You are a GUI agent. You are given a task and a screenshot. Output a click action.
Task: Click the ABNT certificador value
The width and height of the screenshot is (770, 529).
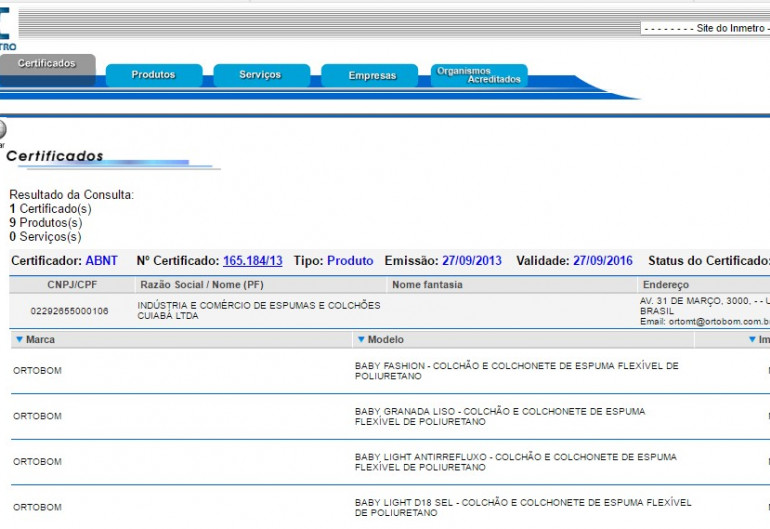pos(101,261)
